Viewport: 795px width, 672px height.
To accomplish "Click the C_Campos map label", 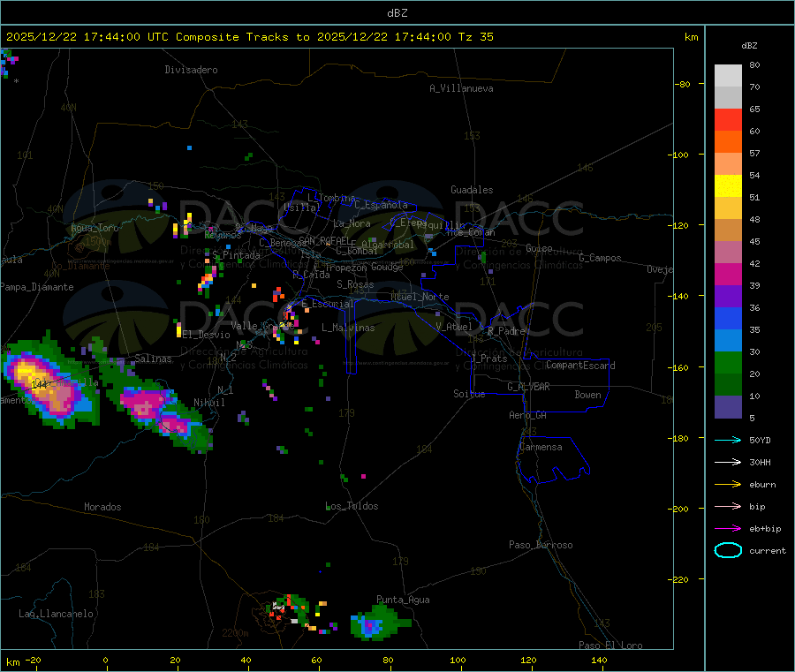I will (601, 258).
